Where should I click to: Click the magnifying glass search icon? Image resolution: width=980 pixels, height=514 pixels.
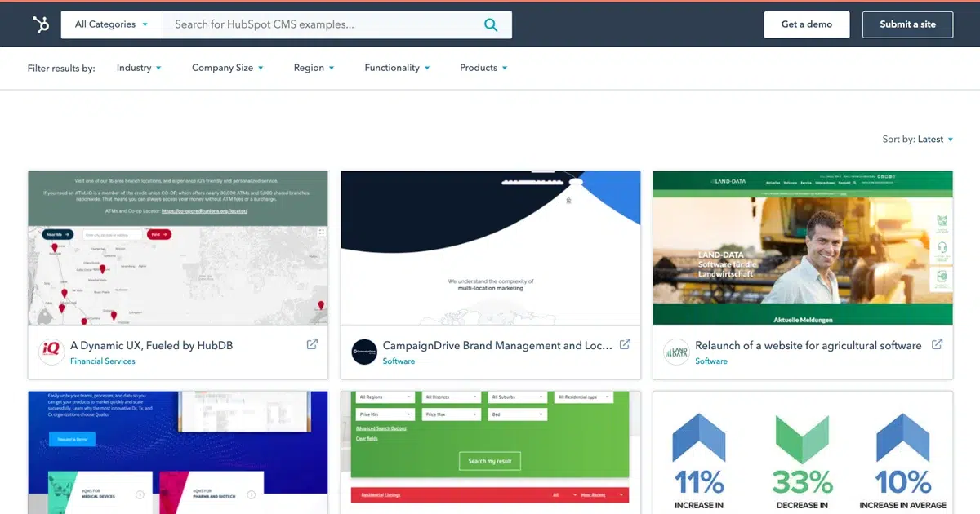[491, 24]
